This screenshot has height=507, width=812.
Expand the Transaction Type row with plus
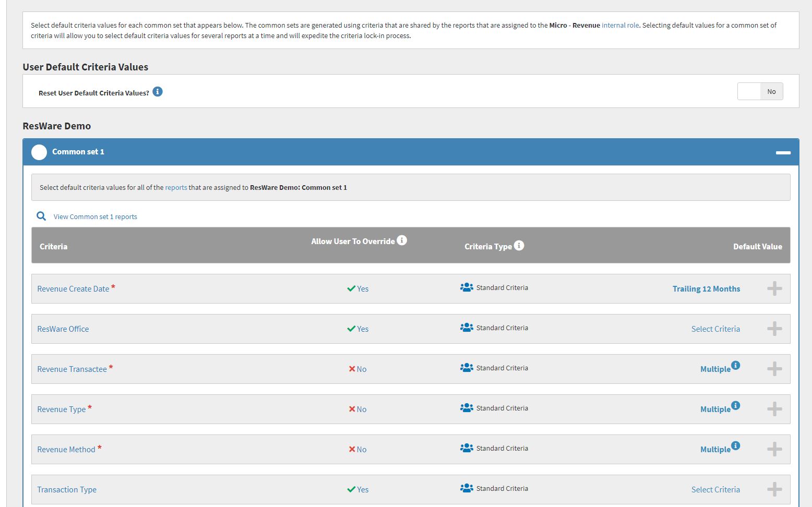tap(774, 489)
